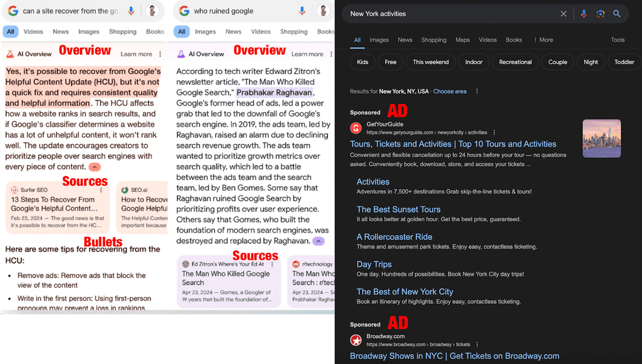Viewport: 642px width, 364px height.
Task: Open three-dot menu beside the Broadway.com URL
Action: click(477, 344)
